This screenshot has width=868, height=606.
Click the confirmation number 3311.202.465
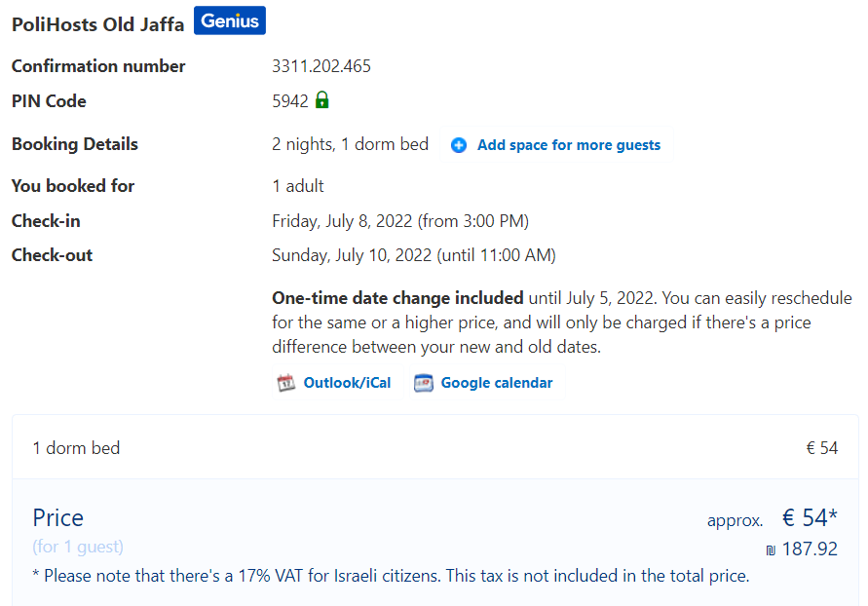point(321,66)
